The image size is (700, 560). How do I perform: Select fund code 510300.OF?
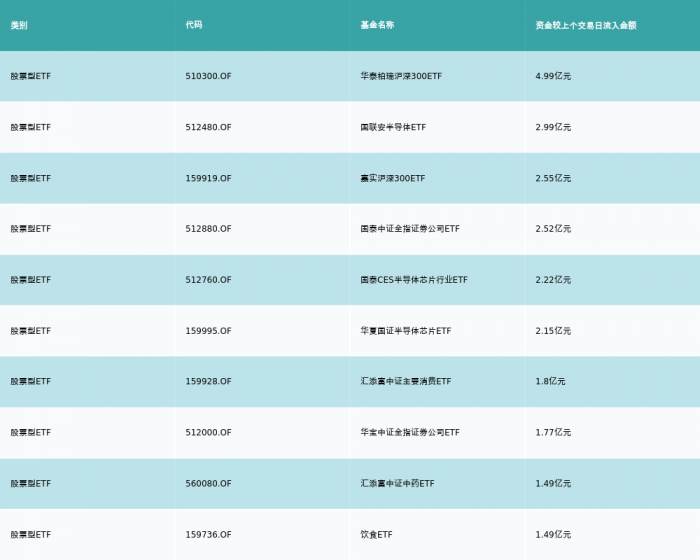click(x=208, y=76)
